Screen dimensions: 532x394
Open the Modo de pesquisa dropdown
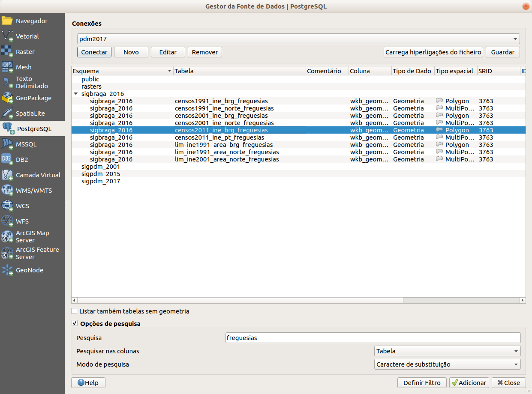coord(447,365)
